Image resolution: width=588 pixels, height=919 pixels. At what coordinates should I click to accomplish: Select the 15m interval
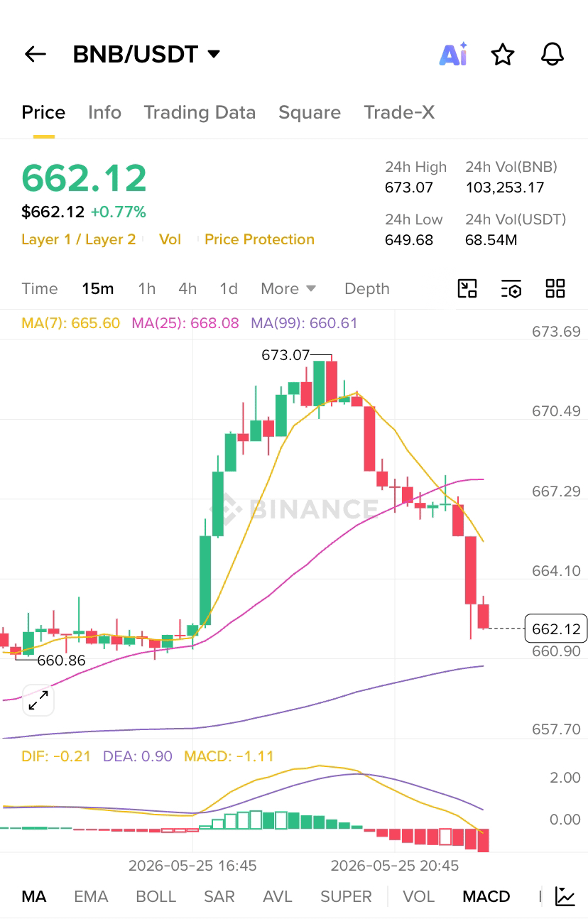pyautogui.click(x=98, y=288)
